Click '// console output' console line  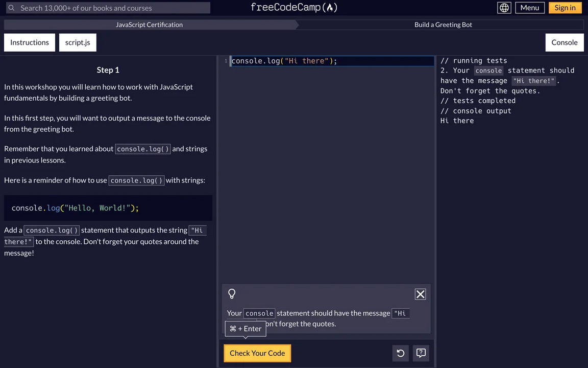(x=476, y=111)
